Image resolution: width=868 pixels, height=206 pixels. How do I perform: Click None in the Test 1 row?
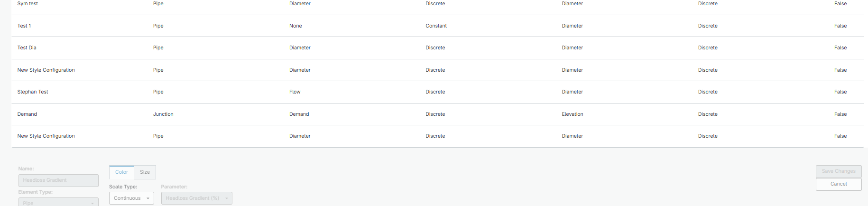[x=295, y=26]
